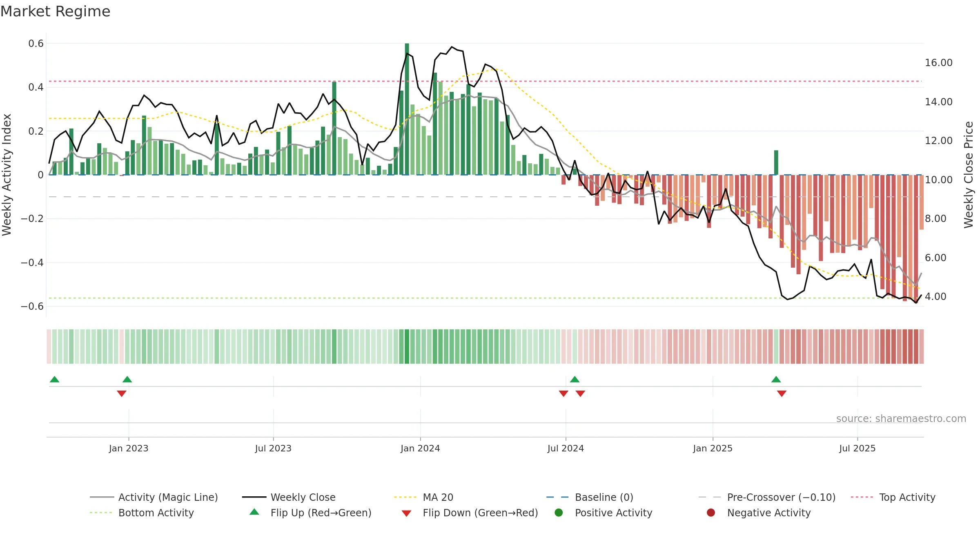980x551 pixels.
Task: Click the tallest green bar reaching 0.6
Action: (x=407, y=109)
